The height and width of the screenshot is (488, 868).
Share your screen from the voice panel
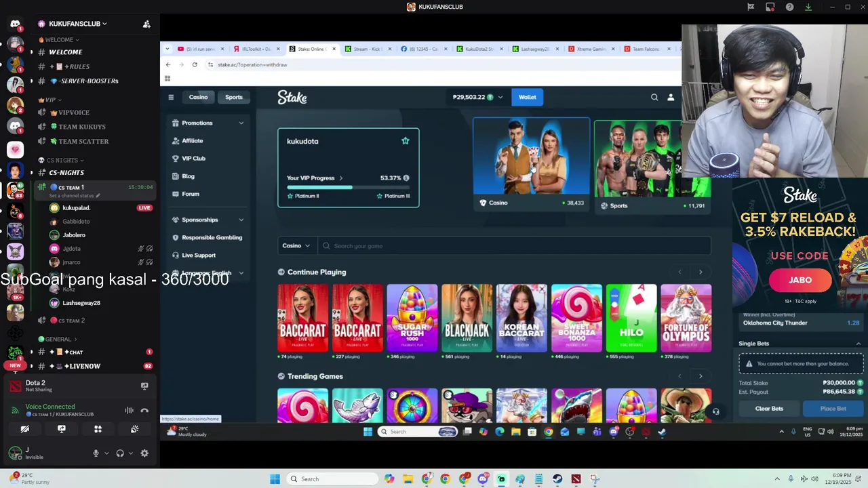(62, 429)
